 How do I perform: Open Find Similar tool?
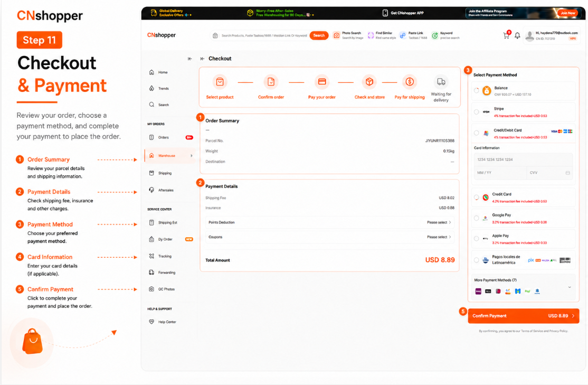pos(382,35)
